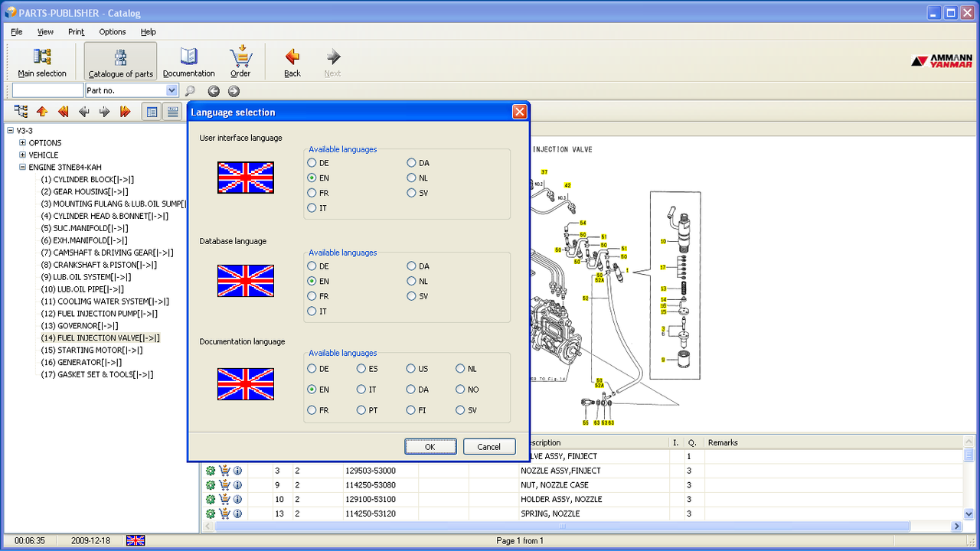
Task: Click the Order shopping cart icon
Action: click(x=240, y=56)
